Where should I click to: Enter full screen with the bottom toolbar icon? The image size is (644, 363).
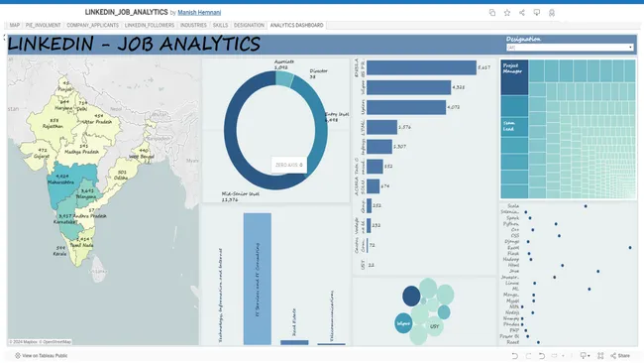point(600,356)
